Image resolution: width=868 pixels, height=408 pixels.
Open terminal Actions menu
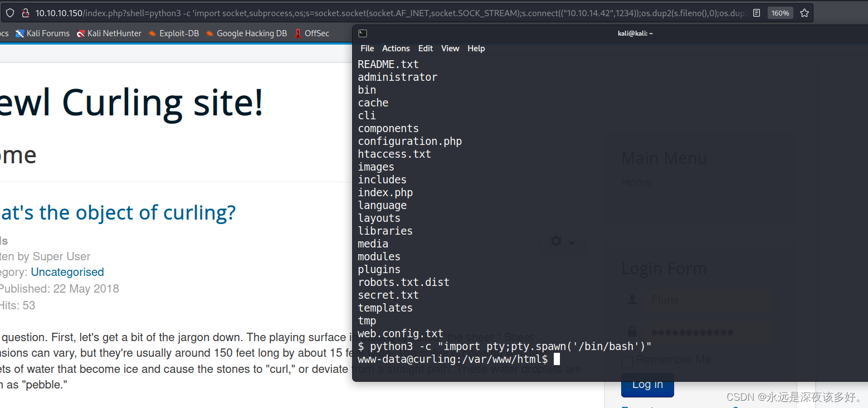(x=396, y=48)
